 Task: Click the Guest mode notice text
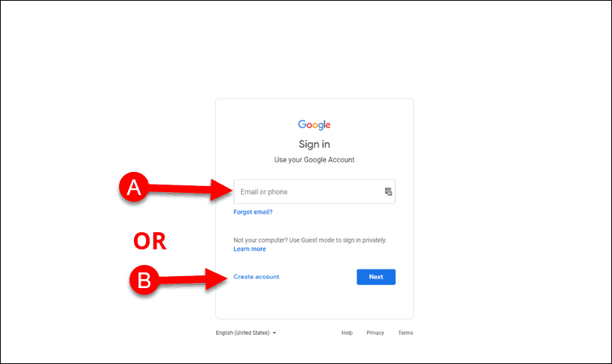(310, 240)
